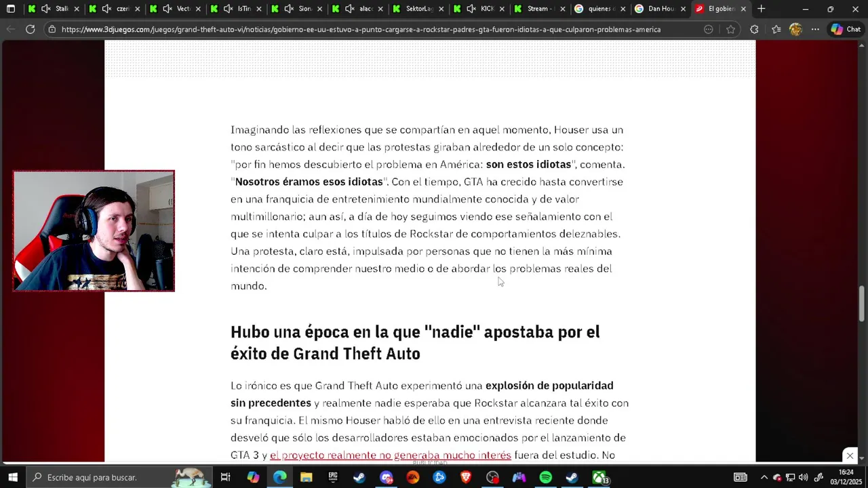Refresh the page with the reload icon
This screenshot has width=868, height=488.
tap(31, 29)
